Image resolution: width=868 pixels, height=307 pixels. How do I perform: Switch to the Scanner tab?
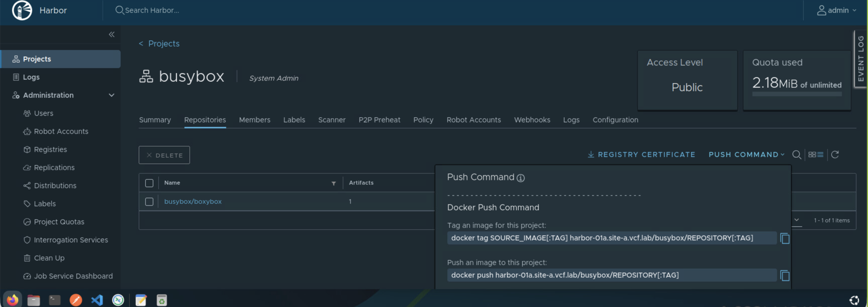332,120
